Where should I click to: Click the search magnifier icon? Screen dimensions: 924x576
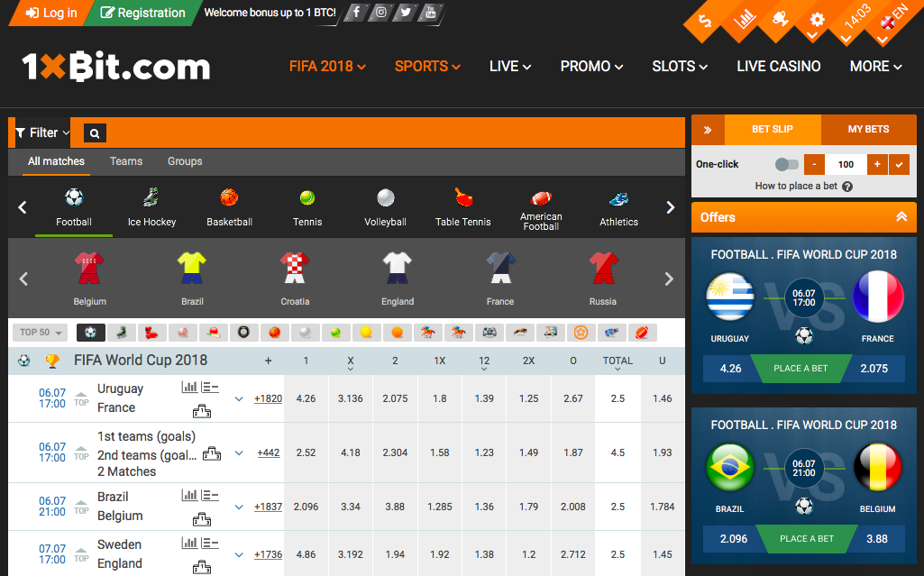(95, 133)
